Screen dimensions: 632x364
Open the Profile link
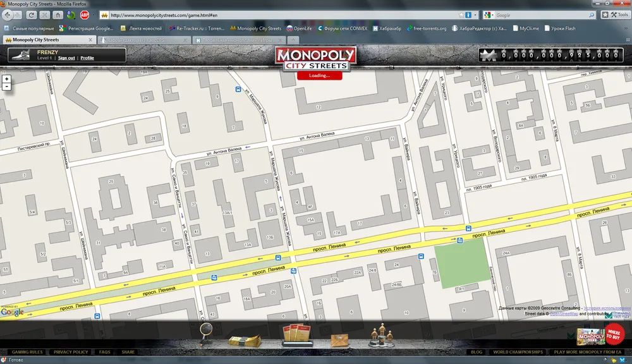point(87,58)
